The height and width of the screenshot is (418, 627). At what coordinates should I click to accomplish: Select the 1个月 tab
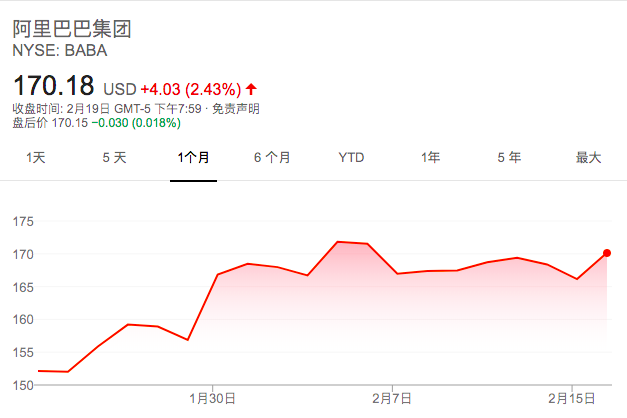(x=194, y=158)
